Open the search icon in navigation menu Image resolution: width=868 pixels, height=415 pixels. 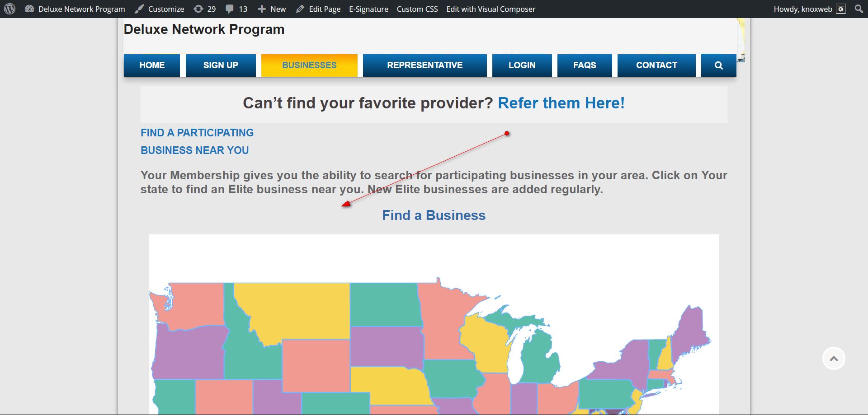(718, 65)
